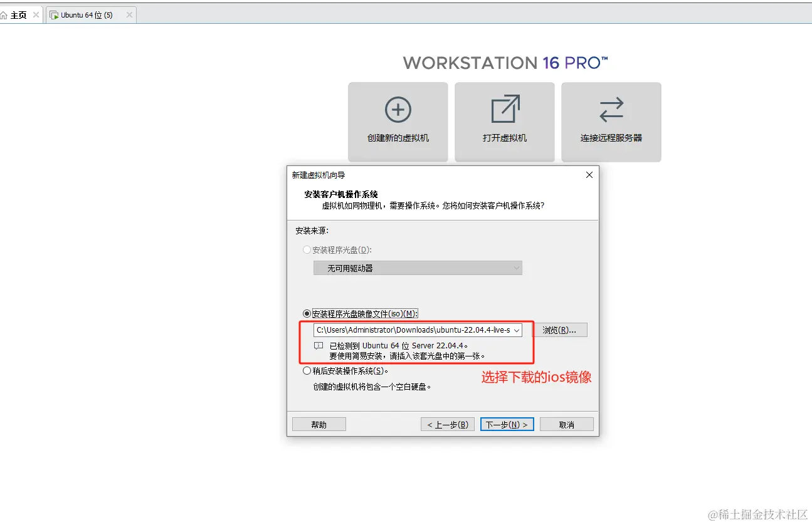
Task: Click the 连接远程服务器 label
Action: [x=611, y=138]
